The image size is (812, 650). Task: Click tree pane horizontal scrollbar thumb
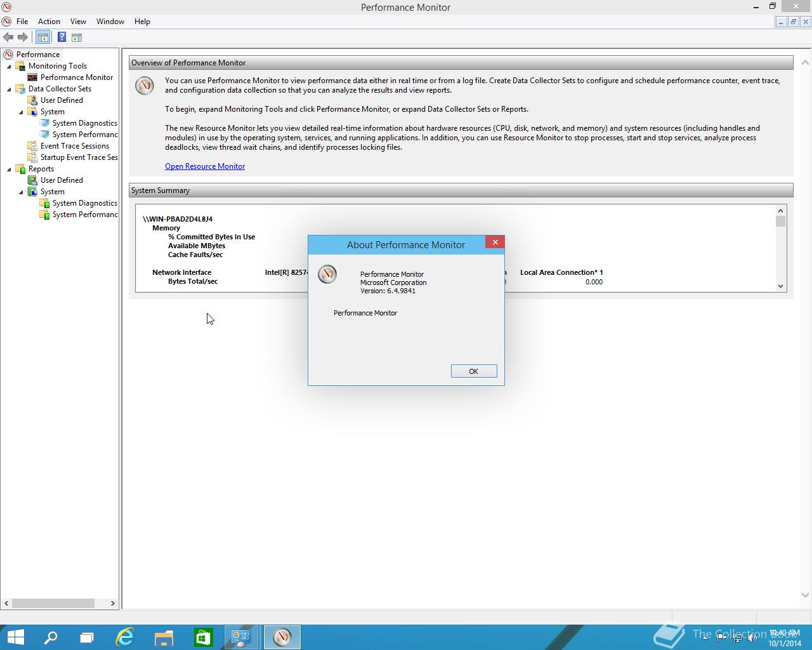tap(53, 604)
